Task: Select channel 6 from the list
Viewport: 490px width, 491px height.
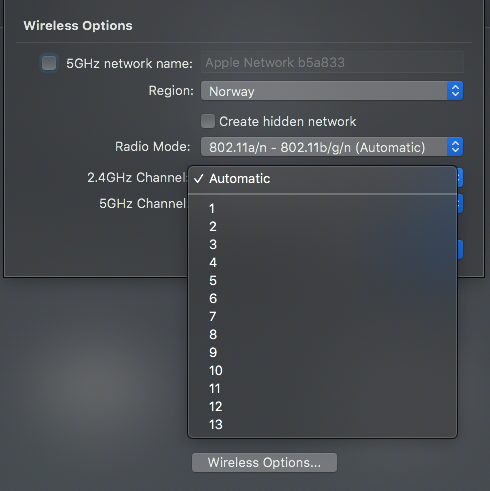Action: 322,299
